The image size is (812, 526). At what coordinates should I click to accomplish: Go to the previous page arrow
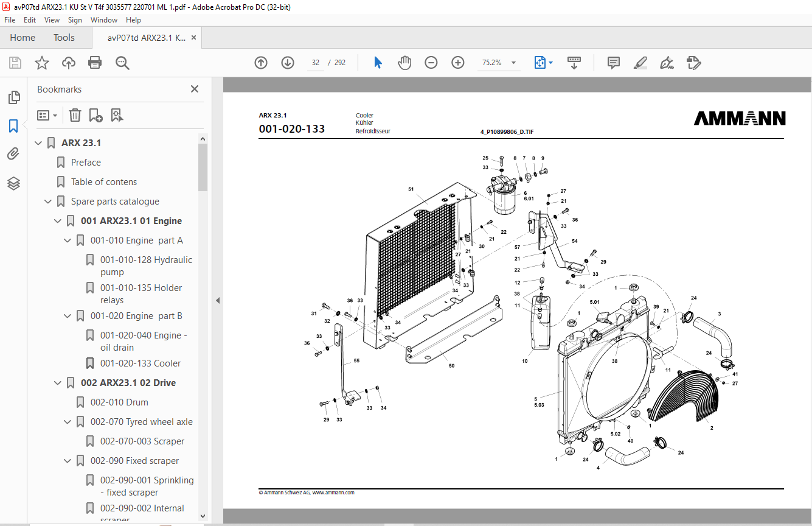[261, 63]
